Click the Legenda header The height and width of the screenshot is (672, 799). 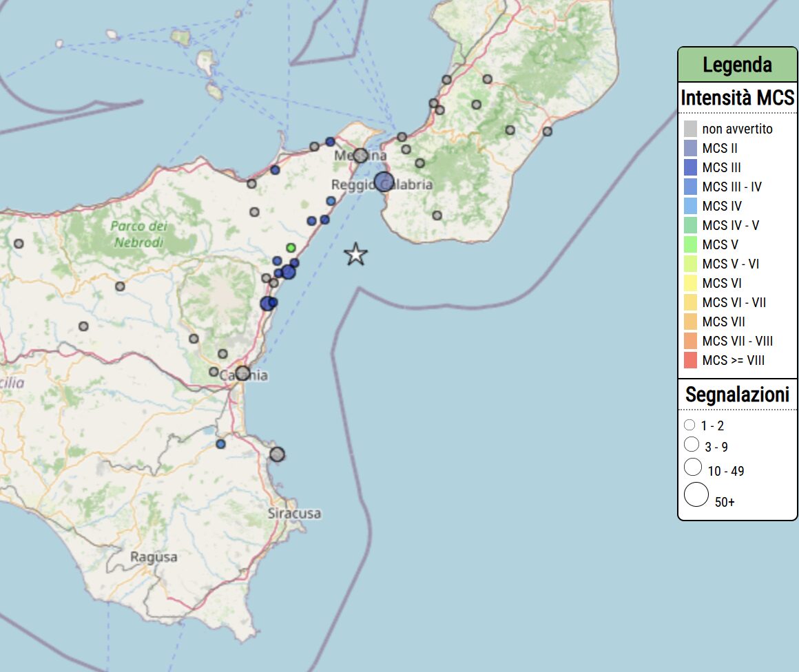(737, 65)
